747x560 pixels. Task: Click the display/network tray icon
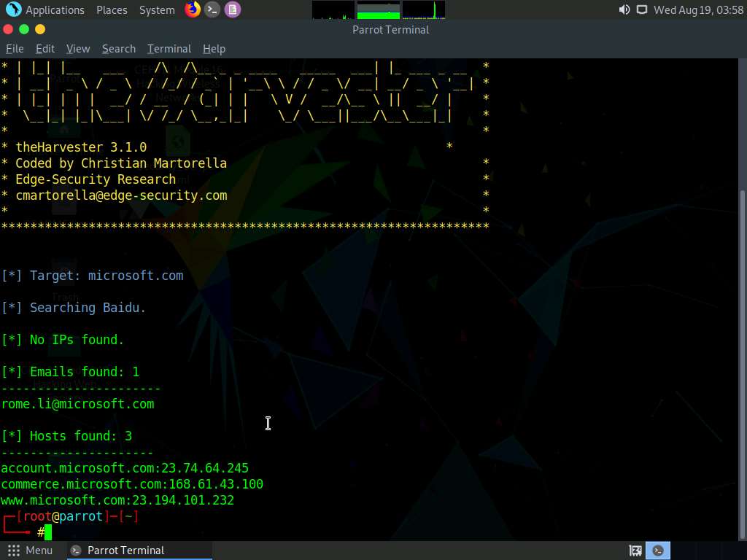642,9
